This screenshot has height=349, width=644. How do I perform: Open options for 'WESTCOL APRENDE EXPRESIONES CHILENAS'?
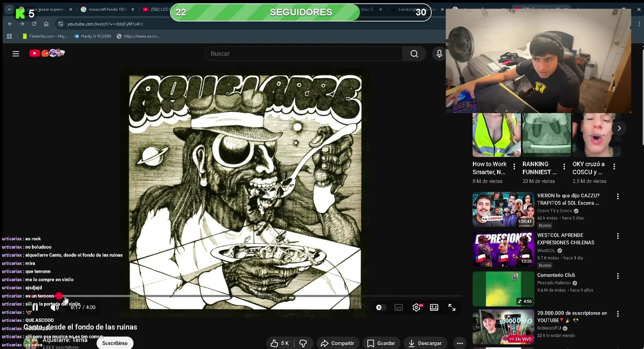(617, 236)
